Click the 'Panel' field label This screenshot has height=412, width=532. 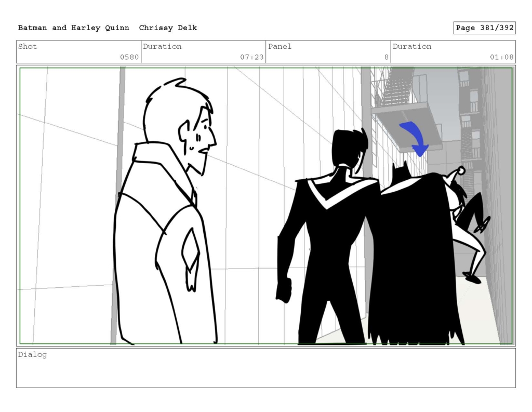280,46
